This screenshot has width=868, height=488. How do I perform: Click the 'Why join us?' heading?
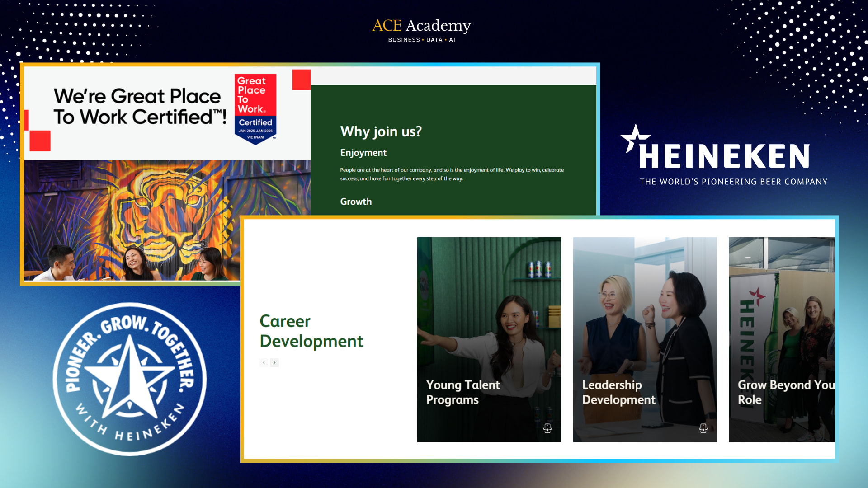pos(381,131)
